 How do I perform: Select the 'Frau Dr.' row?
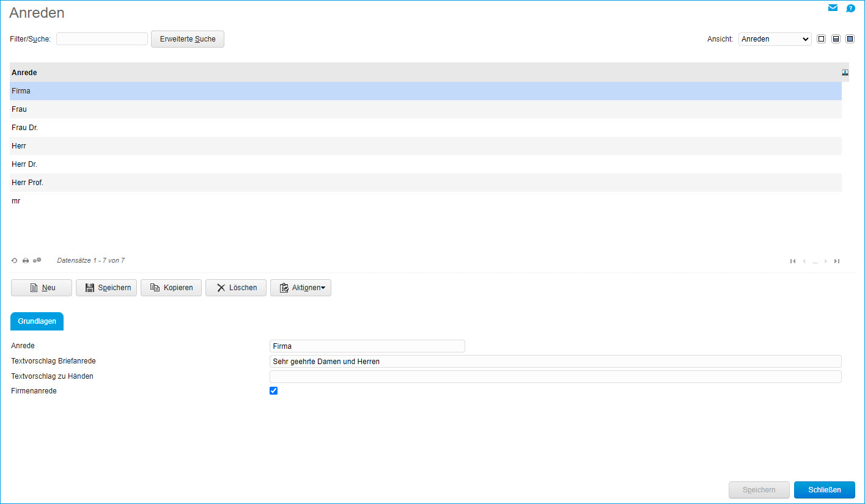tap(425, 128)
